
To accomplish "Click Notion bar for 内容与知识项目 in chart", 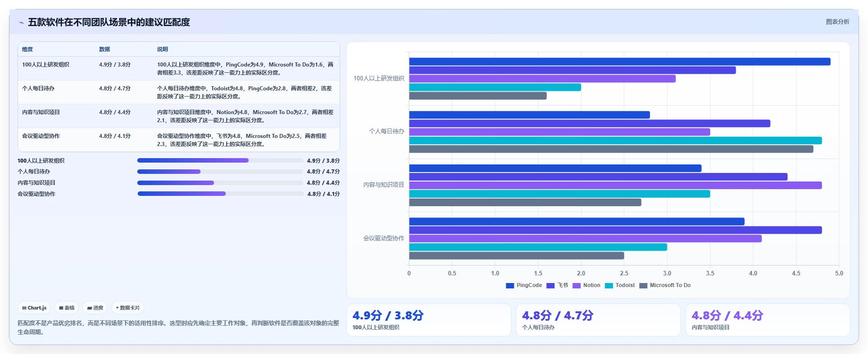I will (616, 185).
